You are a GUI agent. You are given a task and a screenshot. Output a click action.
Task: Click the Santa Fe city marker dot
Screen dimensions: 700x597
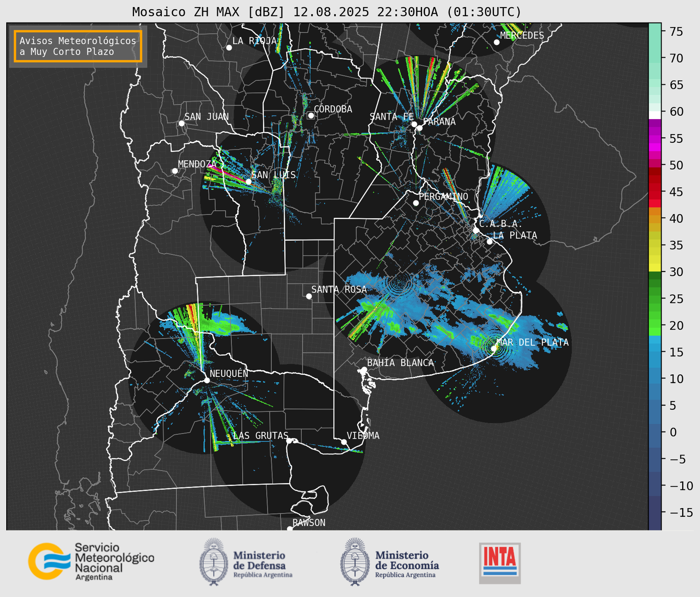[414, 124]
